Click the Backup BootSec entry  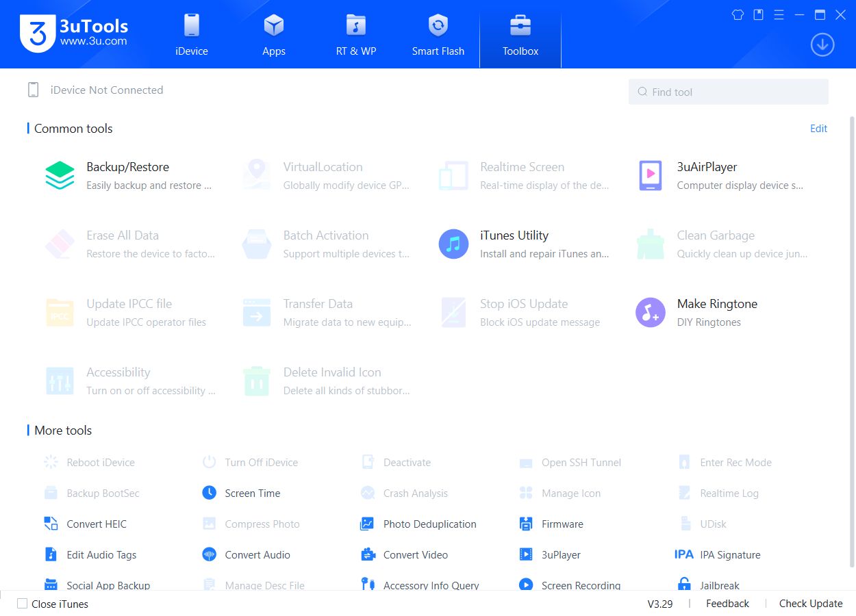pos(92,493)
